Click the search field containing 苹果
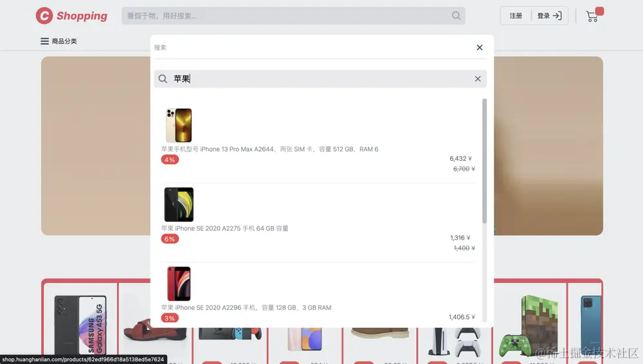This screenshot has height=364, width=643. pos(320,79)
